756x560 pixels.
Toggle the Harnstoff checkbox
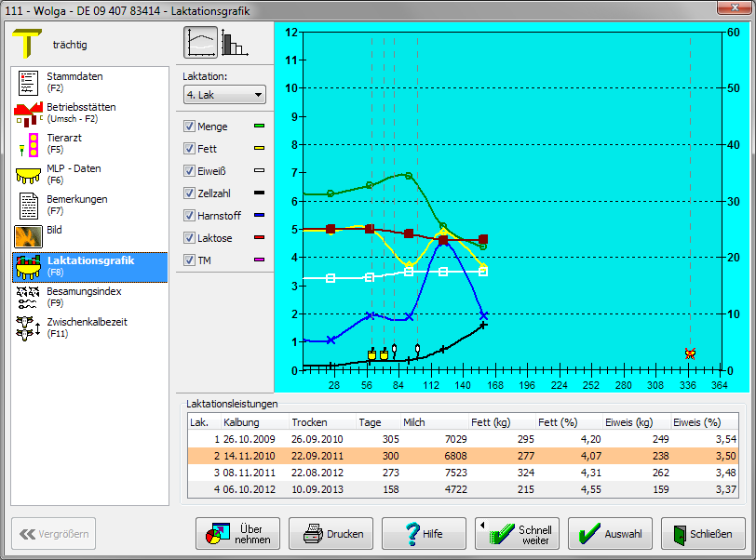[x=189, y=216]
